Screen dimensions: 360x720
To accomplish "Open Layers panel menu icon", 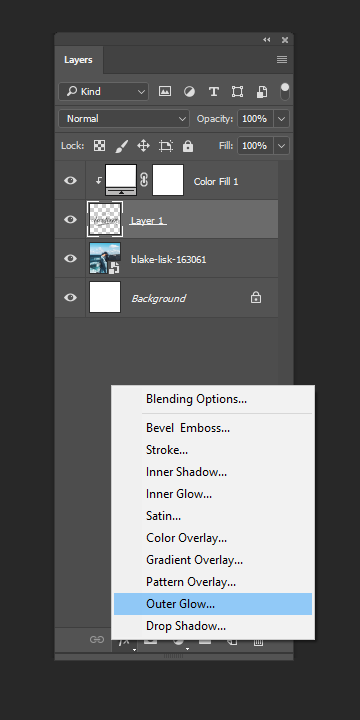I will pos(282,60).
